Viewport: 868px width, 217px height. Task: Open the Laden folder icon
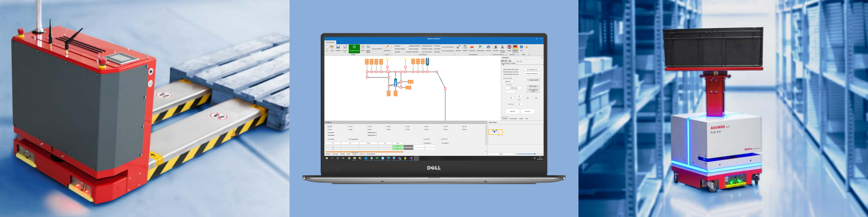pyautogui.click(x=332, y=47)
